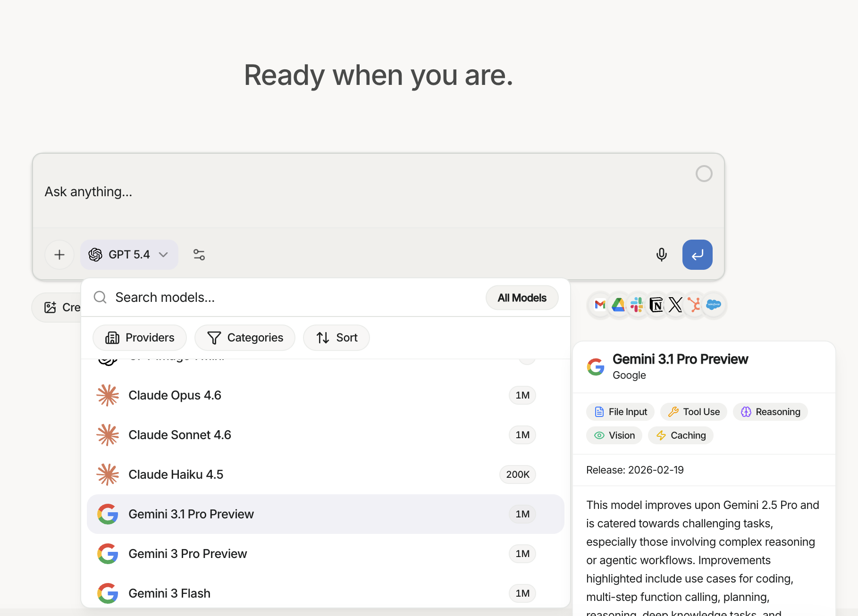Select Gemini 3.1 Pro Preview model

click(x=326, y=514)
